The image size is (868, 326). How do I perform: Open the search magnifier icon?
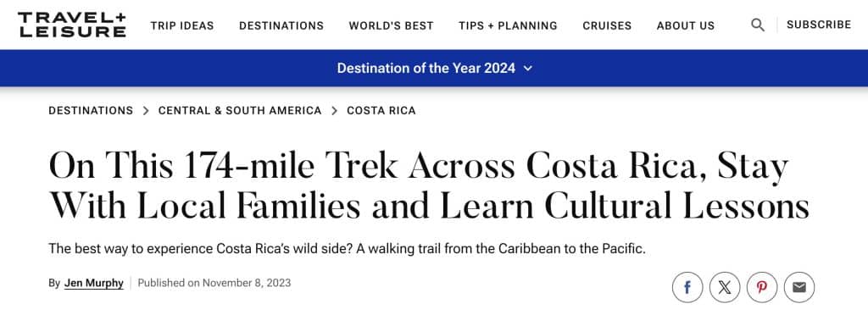[x=757, y=25]
